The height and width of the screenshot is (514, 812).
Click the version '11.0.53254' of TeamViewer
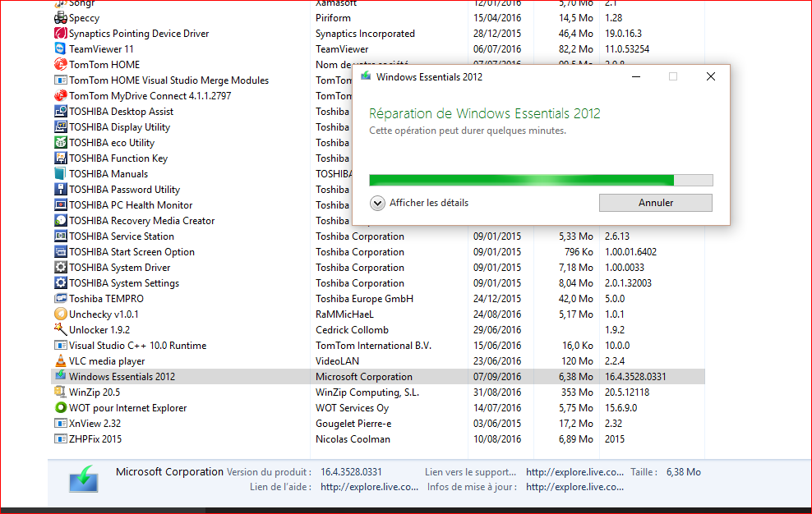(x=627, y=49)
